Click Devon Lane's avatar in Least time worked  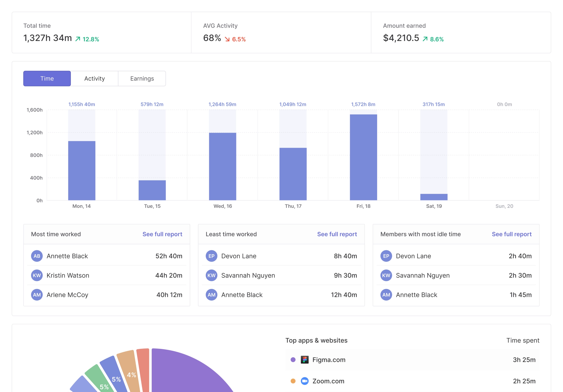(211, 256)
